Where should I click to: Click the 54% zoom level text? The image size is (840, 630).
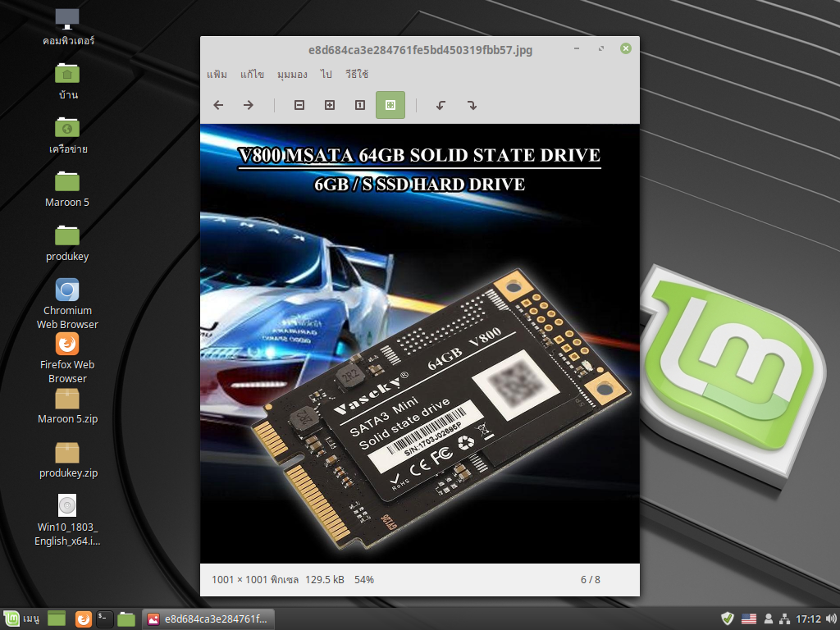coord(364,580)
